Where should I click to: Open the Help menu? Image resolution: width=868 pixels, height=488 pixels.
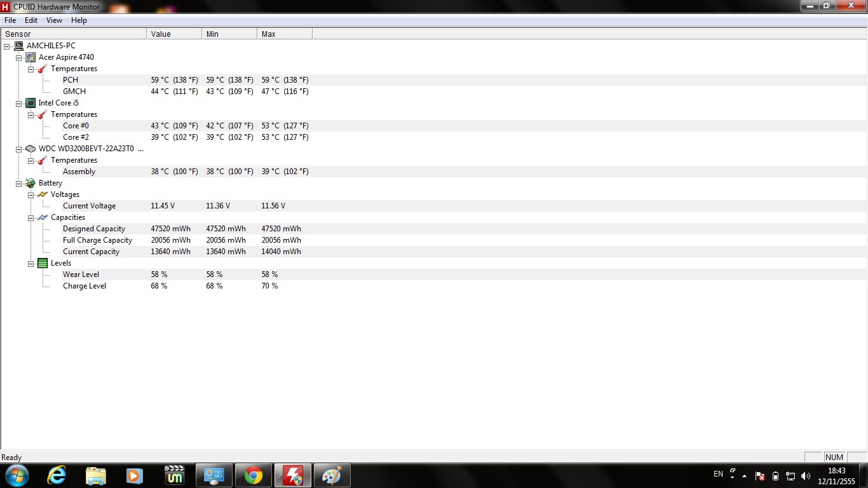click(x=79, y=20)
